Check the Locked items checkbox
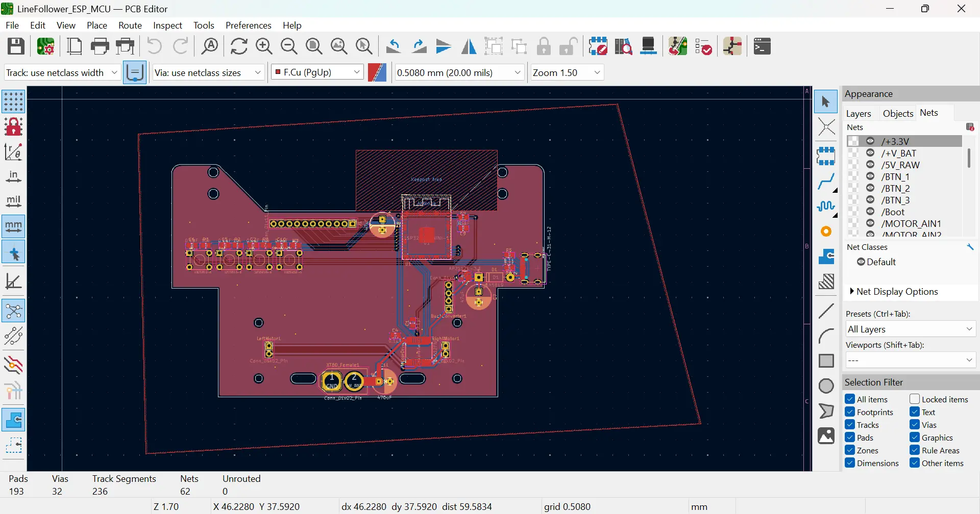980x514 pixels. point(915,399)
